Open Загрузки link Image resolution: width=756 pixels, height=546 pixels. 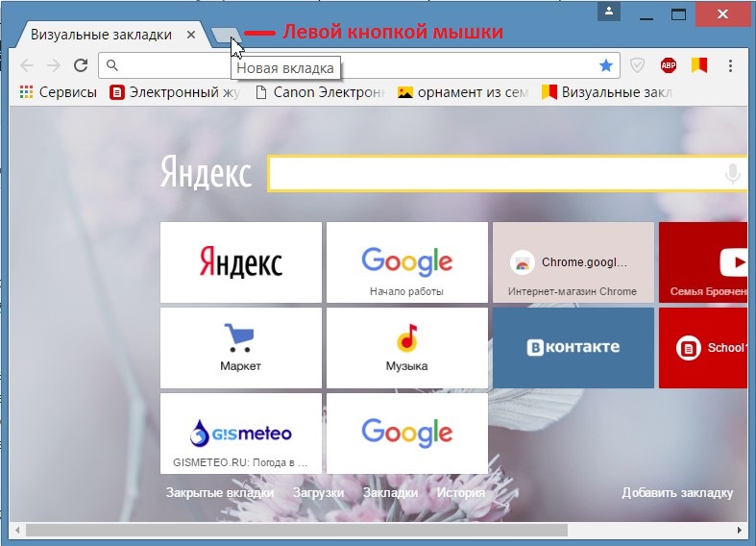[x=318, y=492]
